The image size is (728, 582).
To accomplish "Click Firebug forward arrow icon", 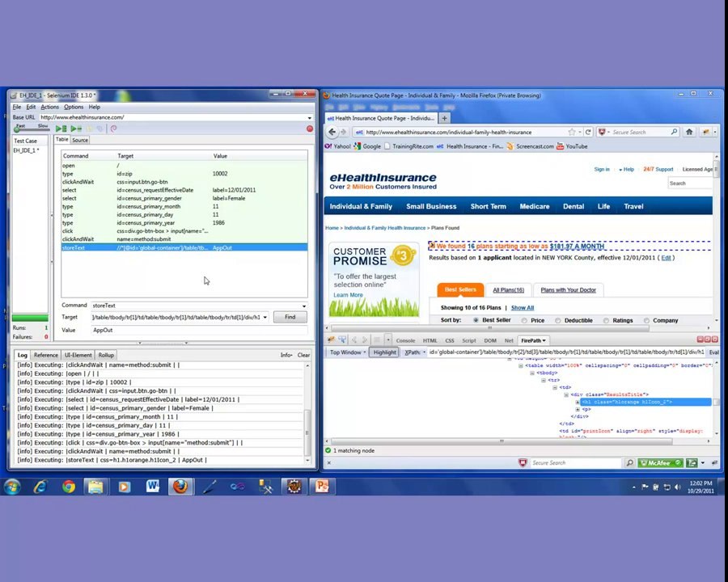I will point(365,339).
